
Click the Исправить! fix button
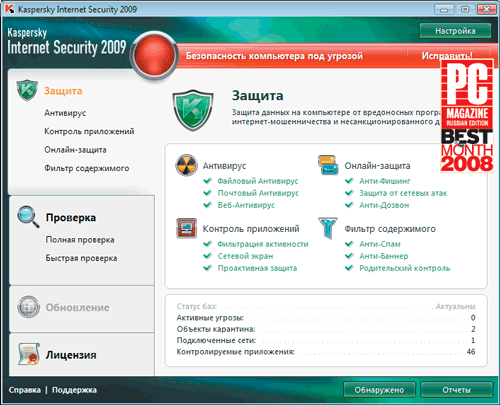coord(447,55)
